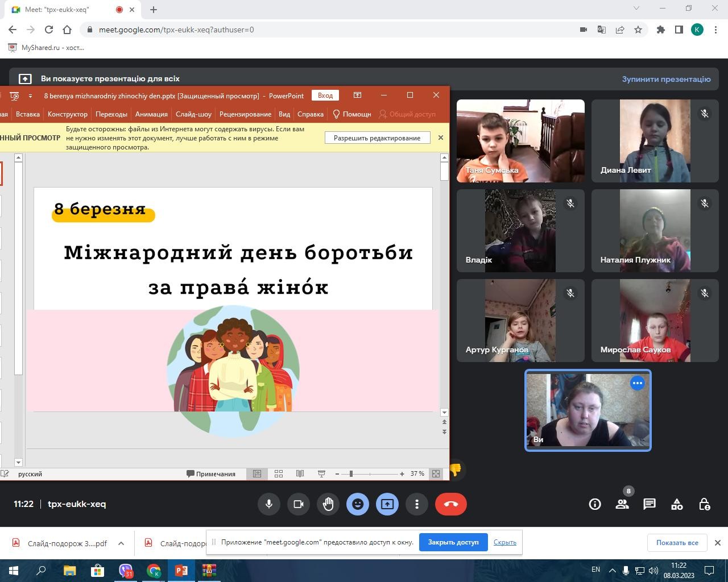Image resolution: width=728 pixels, height=582 pixels.
Task: Select Таня Сумська video tile
Action: (520, 141)
